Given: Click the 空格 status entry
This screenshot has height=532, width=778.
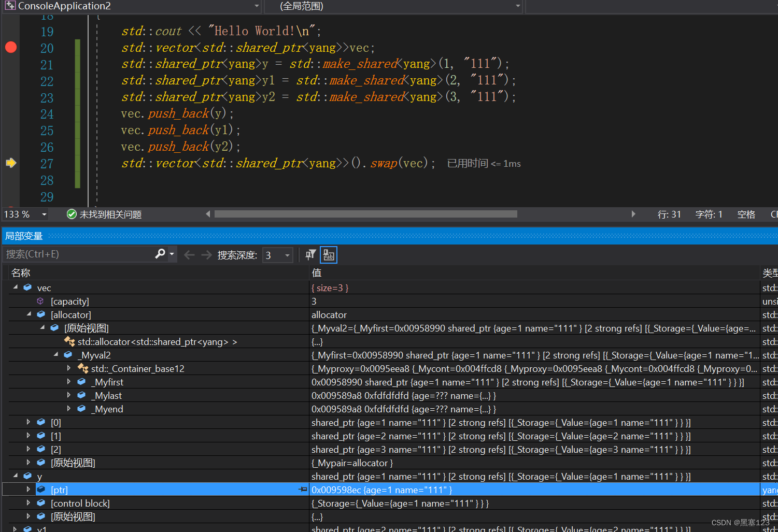Looking at the screenshot, I should pyautogui.click(x=746, y=214).
